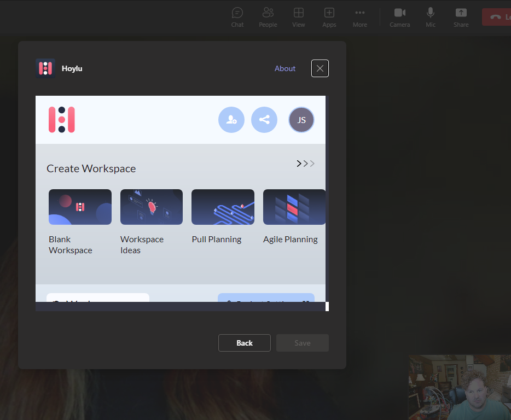The height and width of the screenshot is (420, 511).
Task: Click the Workspace Ideas label
Action: click(142, 244)
